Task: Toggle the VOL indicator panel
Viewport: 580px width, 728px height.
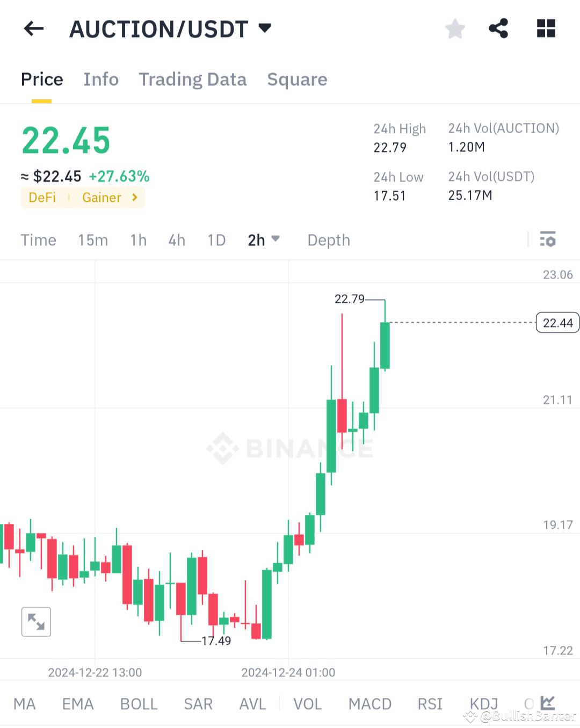Action: click(x=307, y=703)
